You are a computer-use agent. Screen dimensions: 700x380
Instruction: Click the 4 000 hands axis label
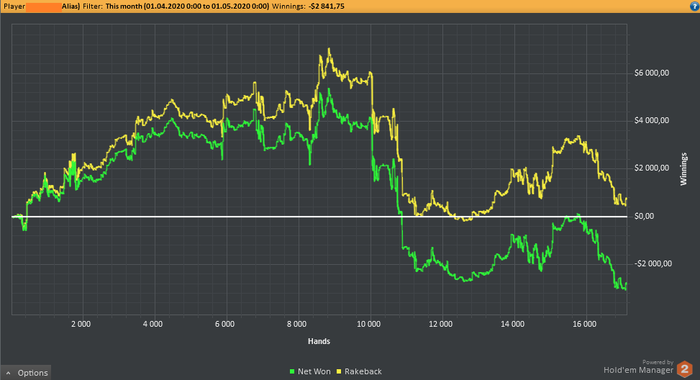153,324
